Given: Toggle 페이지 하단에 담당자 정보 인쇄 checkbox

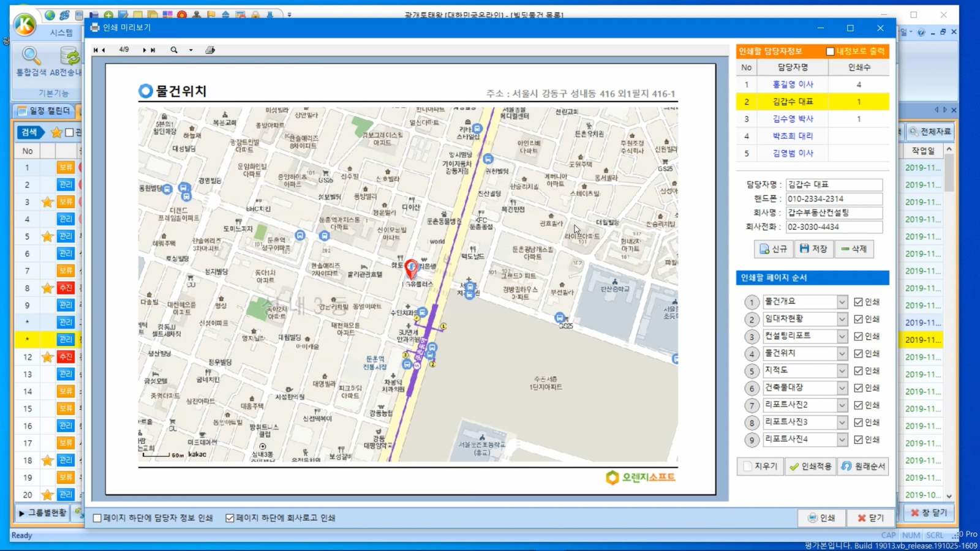Looking at the screenshot, I should point(97,518).
